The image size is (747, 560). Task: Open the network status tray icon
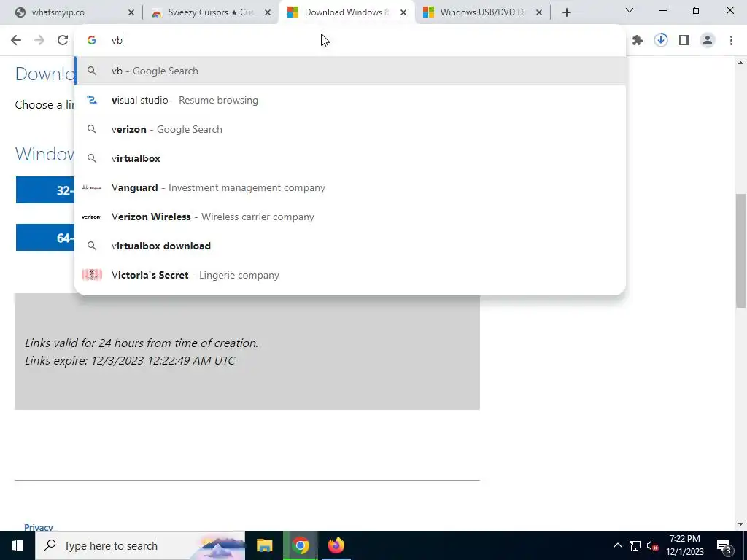635,545
